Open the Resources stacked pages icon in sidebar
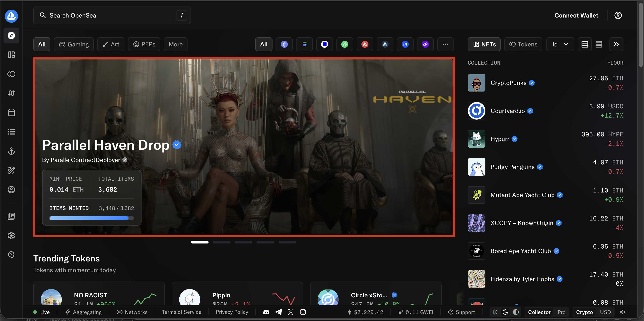This screenshot has height=321, width=644. click(x=11, y=216)
